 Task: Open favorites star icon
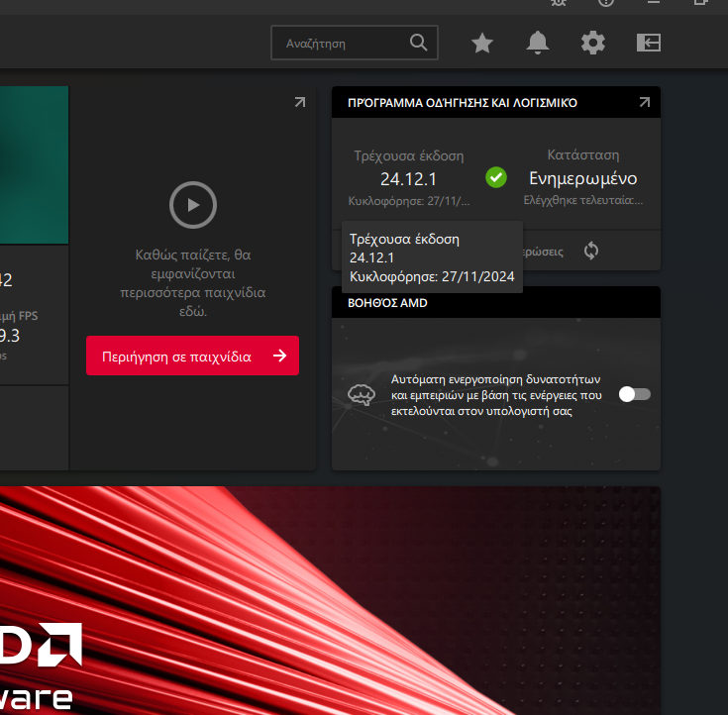482,44
